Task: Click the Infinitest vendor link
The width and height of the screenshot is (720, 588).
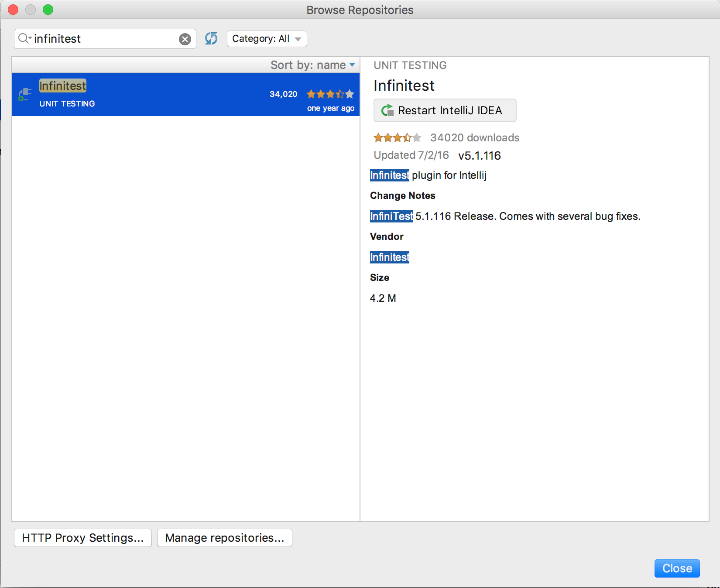Action: point(390,257)
